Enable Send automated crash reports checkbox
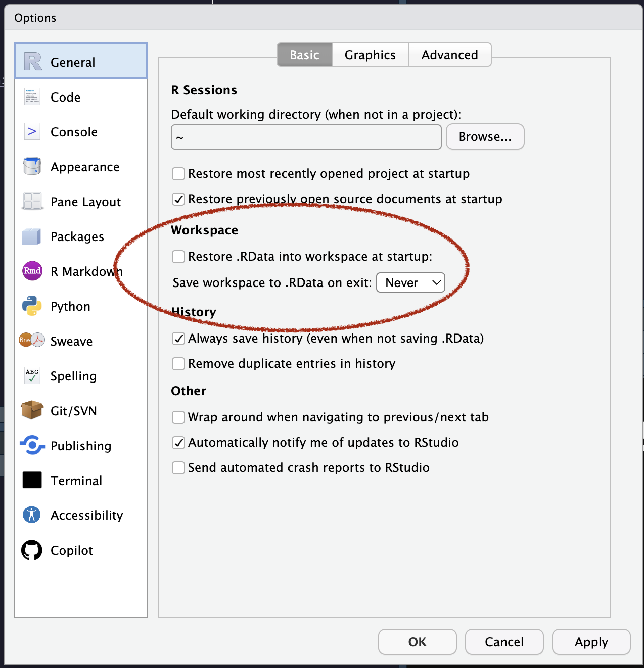 178,468
